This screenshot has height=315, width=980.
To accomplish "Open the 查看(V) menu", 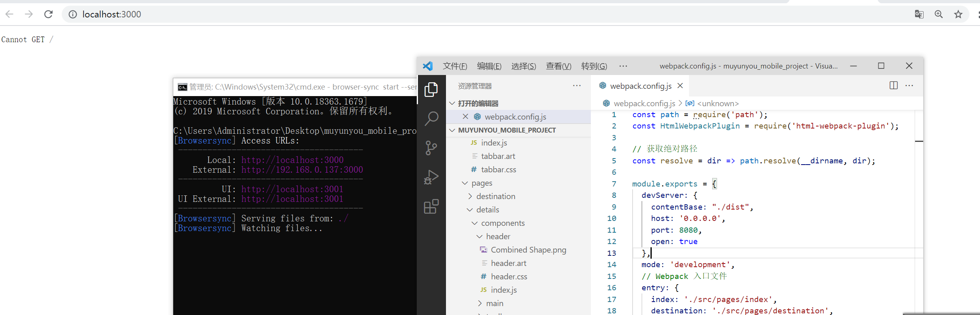I will click(558, 66).
